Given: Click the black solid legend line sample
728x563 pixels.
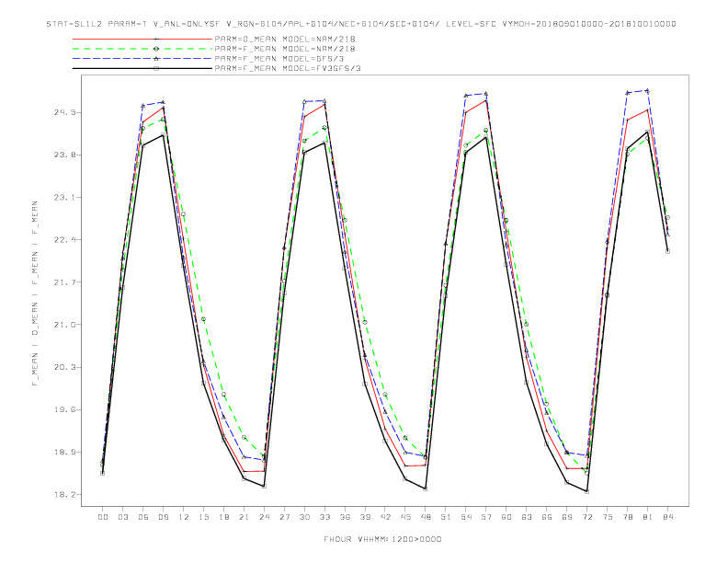Looking at the screenshot, I should coord(142,68).
